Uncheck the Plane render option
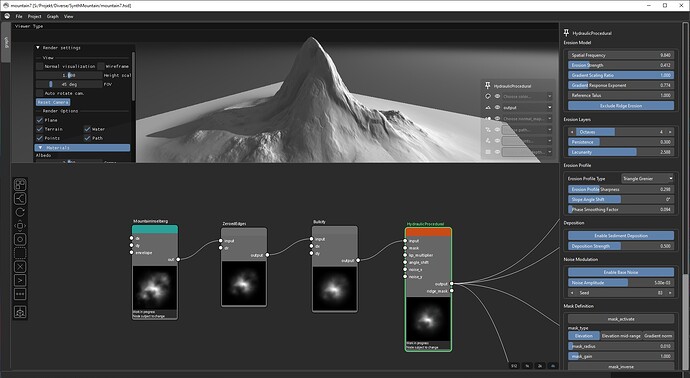Screen dimensions: 690x378 [40, 120]
